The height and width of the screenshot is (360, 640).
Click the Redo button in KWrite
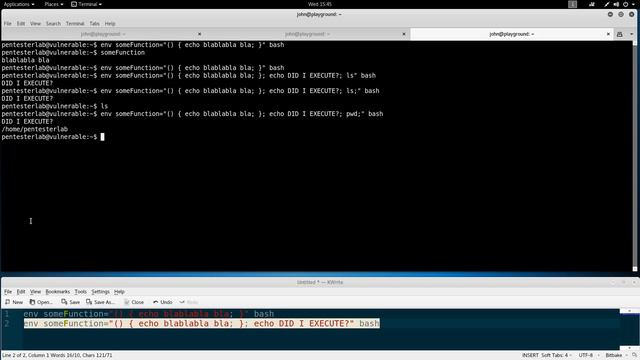pyautogui.click(x=189, y=302)
